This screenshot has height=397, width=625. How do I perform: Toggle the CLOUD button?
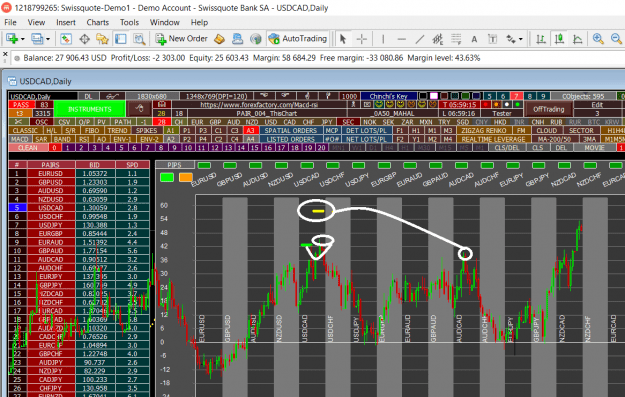546,131
